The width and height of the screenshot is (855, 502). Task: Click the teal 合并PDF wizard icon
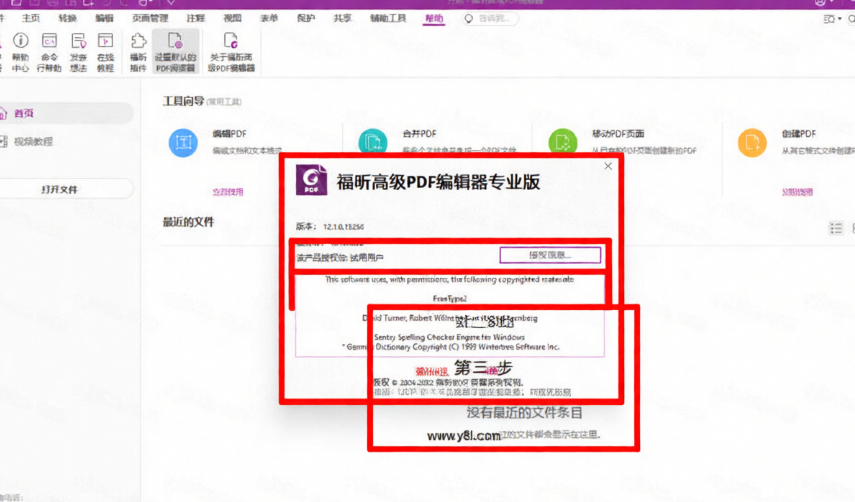[x=373, y=141]
